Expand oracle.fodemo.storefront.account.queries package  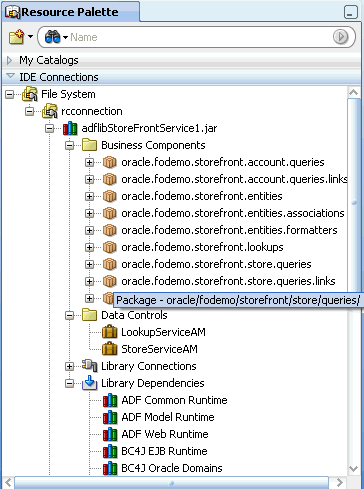click(x=89, y=162)
